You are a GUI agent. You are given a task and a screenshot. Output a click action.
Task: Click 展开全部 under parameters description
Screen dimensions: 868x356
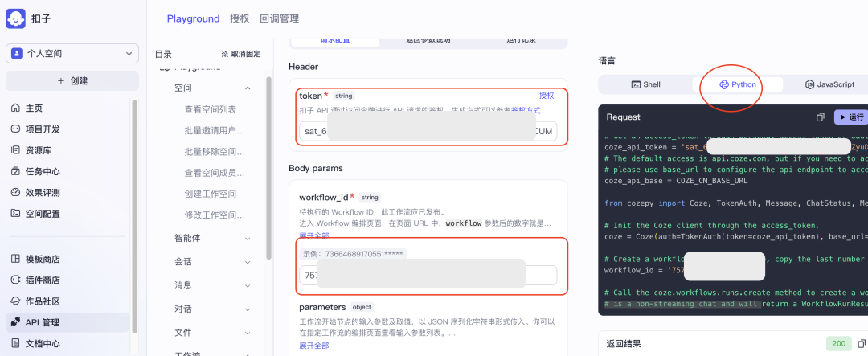coord(314,346)
